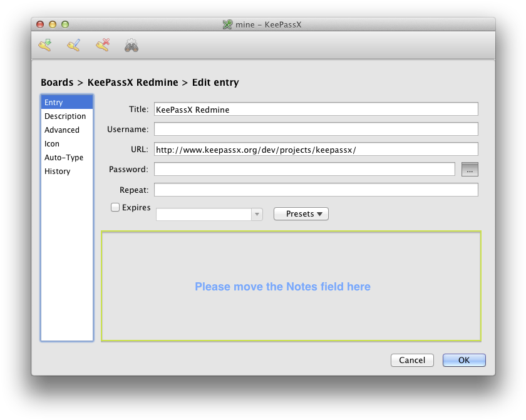
Task: Open the Find binoculars icon
Action: pyautogui.click(x=131, y=46)
